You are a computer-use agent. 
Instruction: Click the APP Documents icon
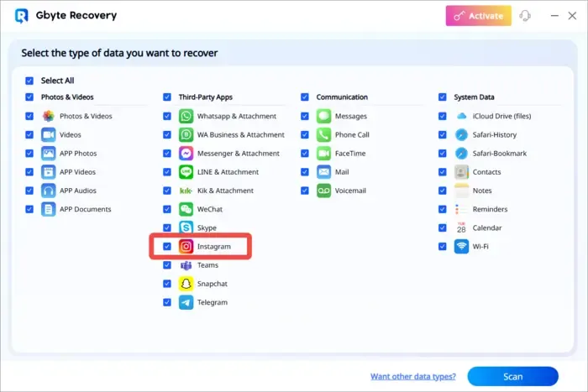[49, 209]
